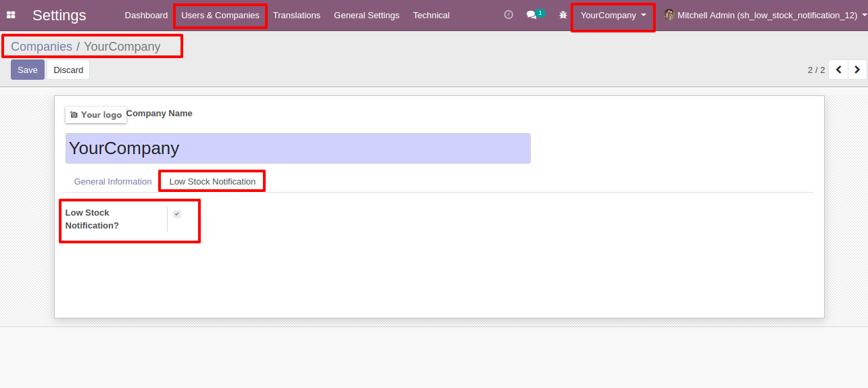Open the Translations menu

pos(297,15)
